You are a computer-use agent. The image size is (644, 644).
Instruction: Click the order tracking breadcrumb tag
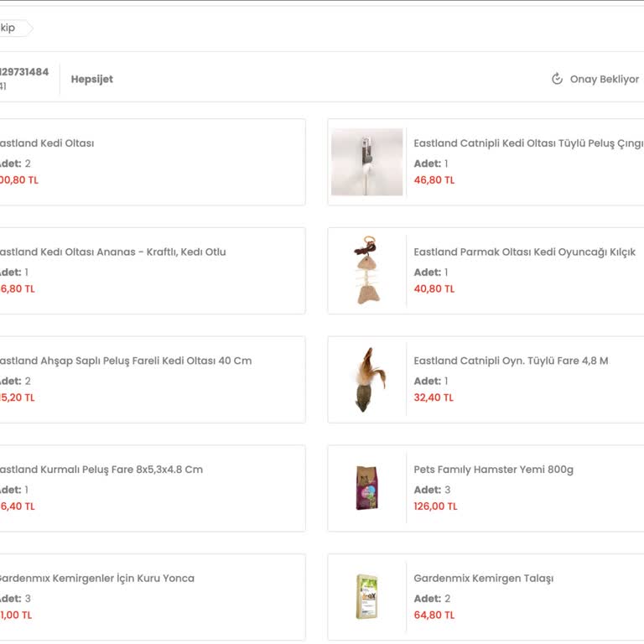coord(13,29)
